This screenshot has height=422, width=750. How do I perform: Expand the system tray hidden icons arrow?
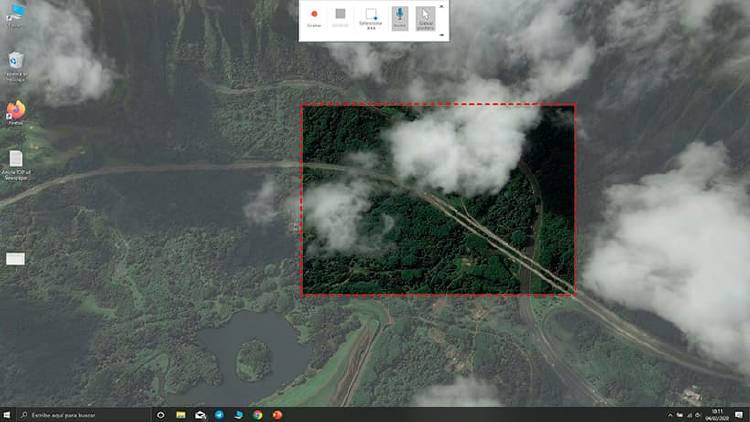(x=671, y=414)
